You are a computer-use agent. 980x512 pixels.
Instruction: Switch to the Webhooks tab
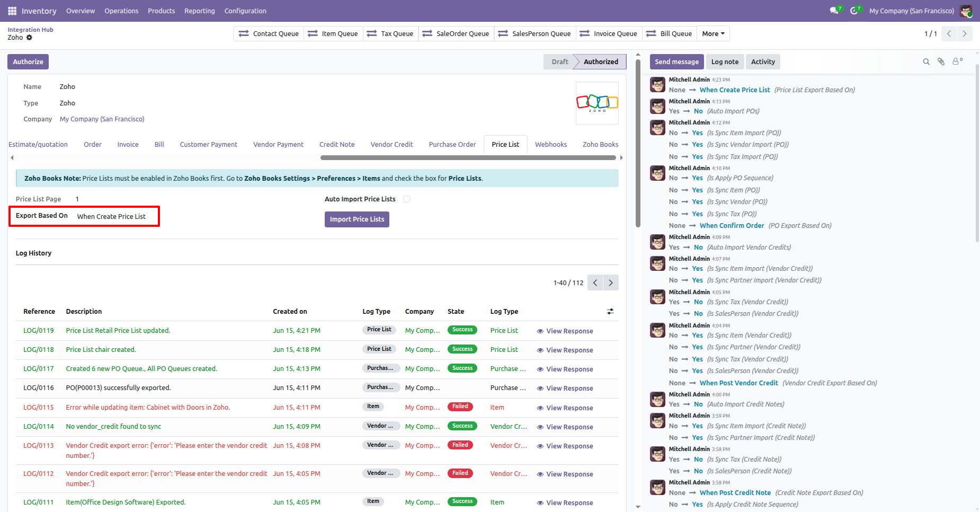coord(551,145)
